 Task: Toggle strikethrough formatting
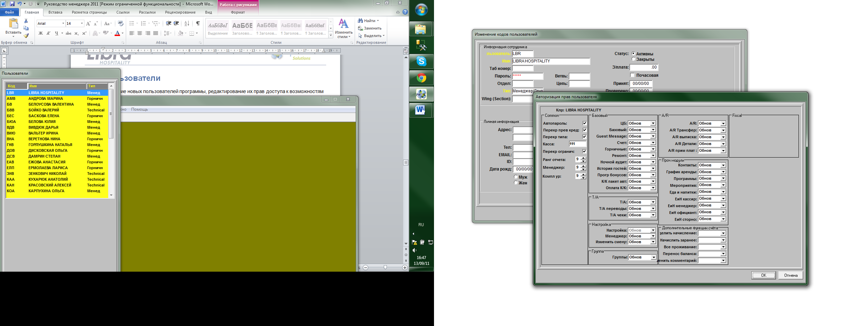[x=68, y=33]
